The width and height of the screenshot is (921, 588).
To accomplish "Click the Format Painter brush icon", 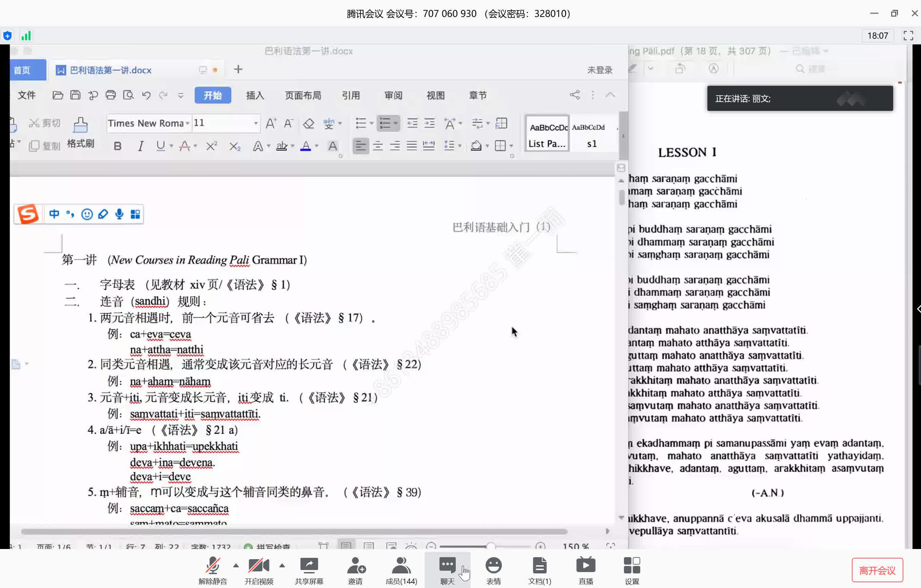I will (x=81, y=123).
